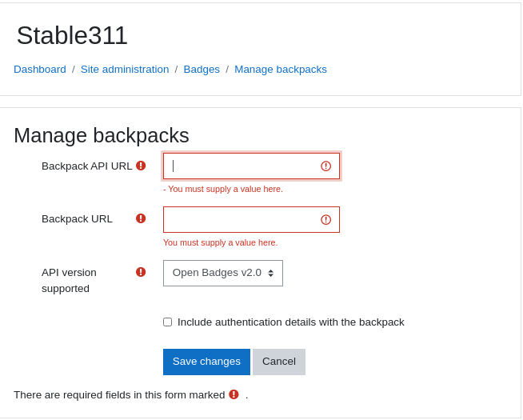Click required icon for API version supported
This screenshot has width=523, height=420.
[x=141, y=272]
